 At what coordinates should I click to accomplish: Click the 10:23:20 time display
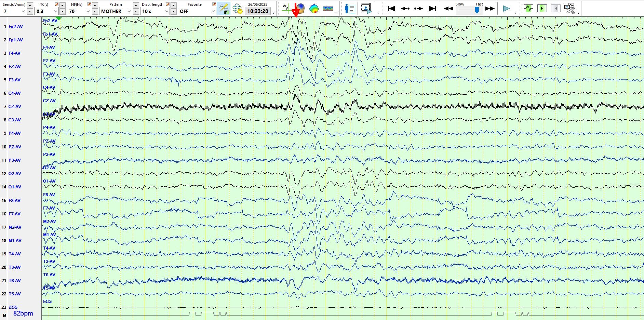pos(258,11)
